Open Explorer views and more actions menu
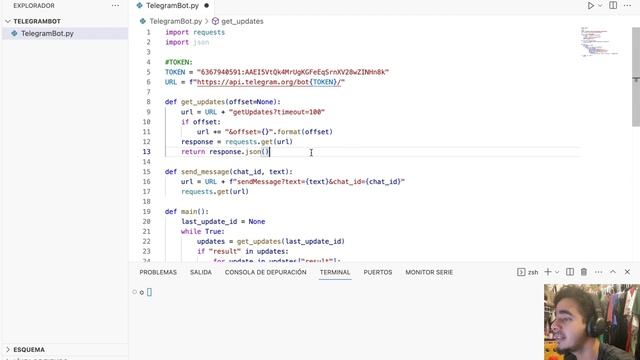640x360 pixels. point(116,6)
